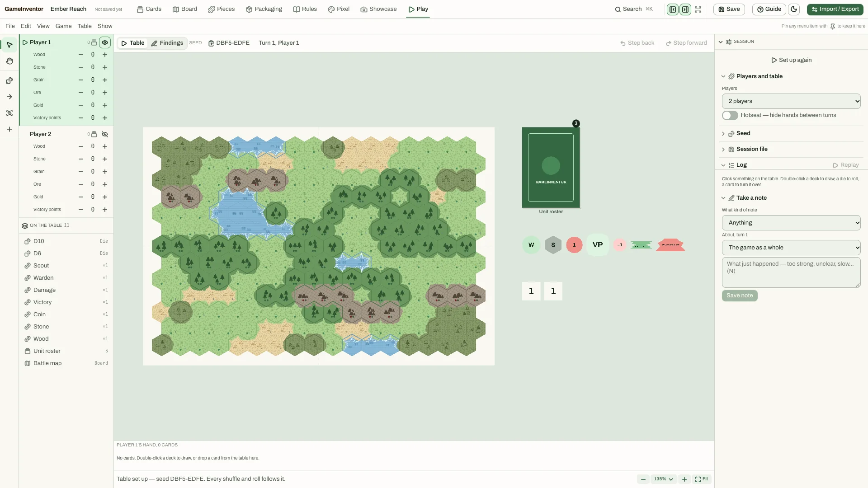Screen dimensions: 868x488
Task: Decrease Player 1 Stone count
Action: (x=81, y=67)
